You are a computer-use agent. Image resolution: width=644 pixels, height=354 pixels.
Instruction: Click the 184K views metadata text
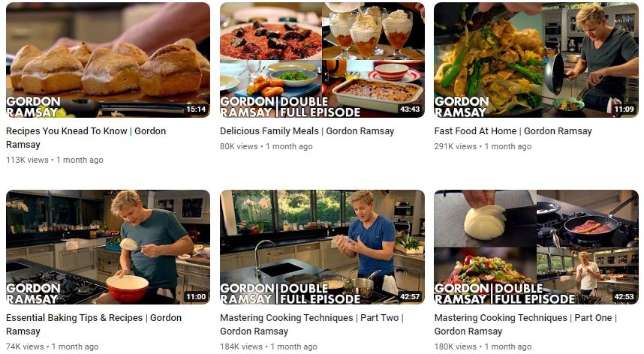pos(268,346)
